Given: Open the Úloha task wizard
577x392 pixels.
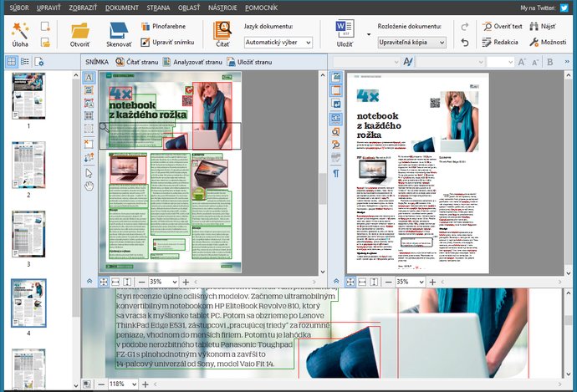Looking at the screenshot, I should (x=20, y=34).
